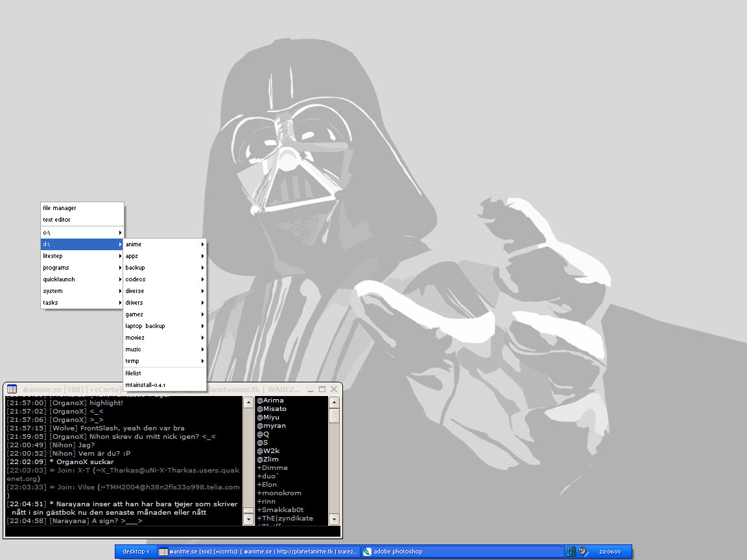Open the laptop backup folder entry
The height and width of the screenshot is (560, 747).
point(164,326)
